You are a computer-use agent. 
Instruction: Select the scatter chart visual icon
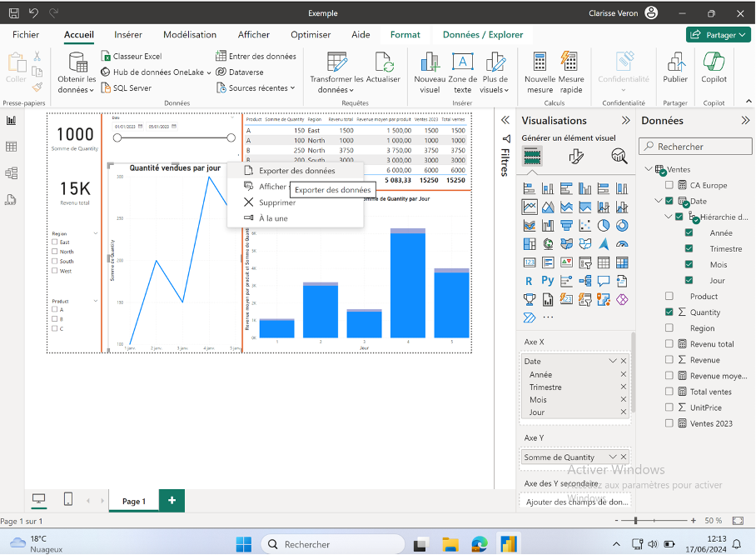[x=584, y=225]
